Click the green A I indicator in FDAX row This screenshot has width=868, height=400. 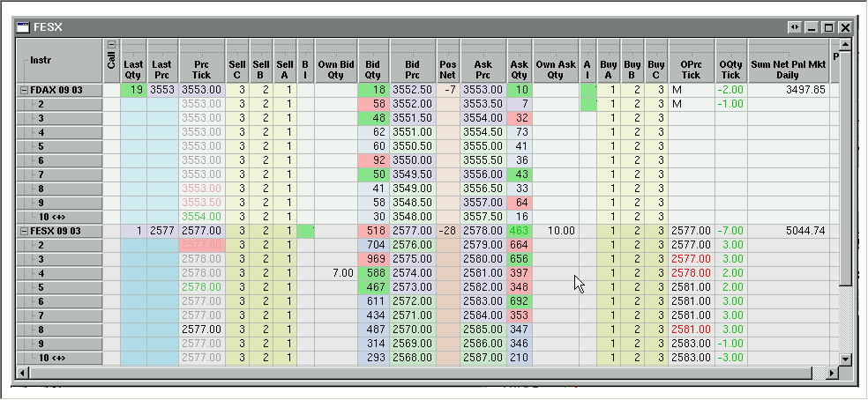pyautogui.click(x=587, y=90)
